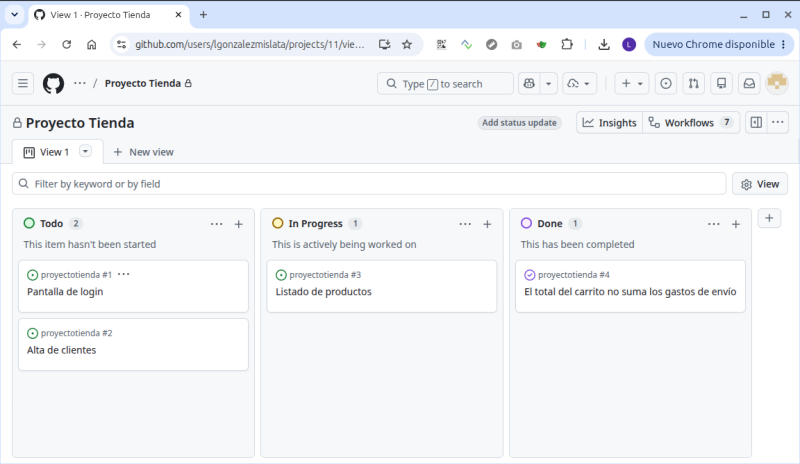
Task: Open the Chrome profile L avatar
Action: tap(629, 44)
